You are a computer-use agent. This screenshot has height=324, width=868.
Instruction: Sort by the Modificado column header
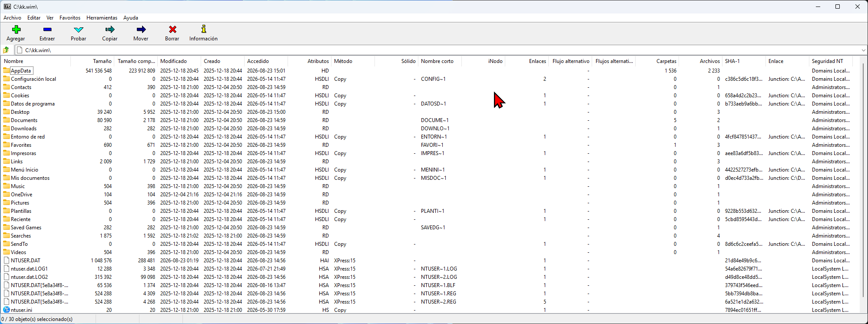pyautogui.click(x=179, y=61)
